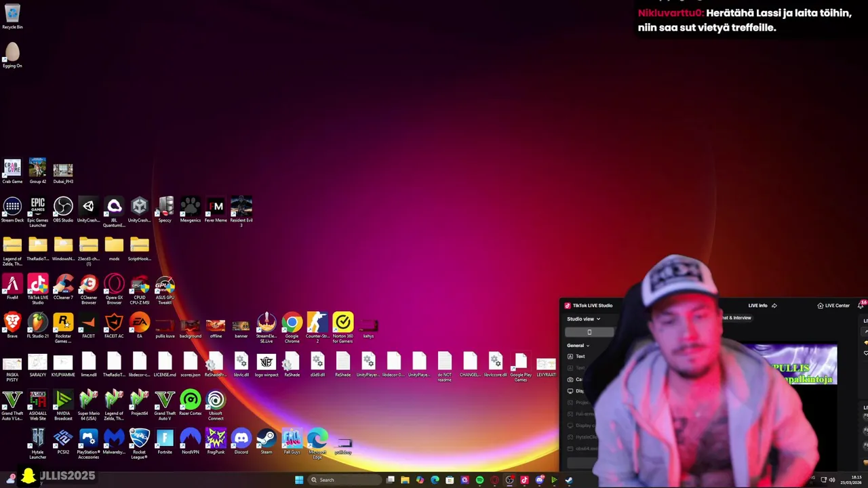This screenshot has width=868, height=488.
Task: Open the FACEIT AC shortcut
Action: (x=114, y=325)
